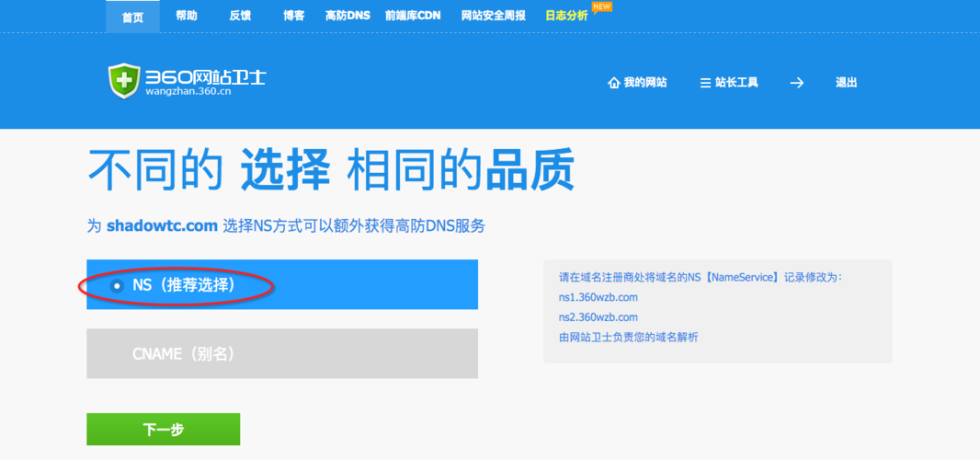Click the green 下一步 button
This screenshot has height=460, width=980.
pyautogui.click(x=163, y=430)
